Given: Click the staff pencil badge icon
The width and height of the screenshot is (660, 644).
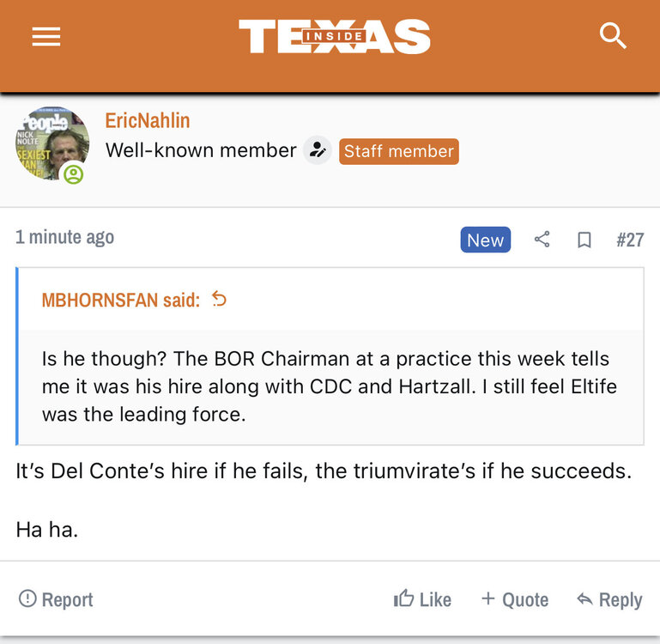Looking at the screenshot, I should click(x=318, y=151).
